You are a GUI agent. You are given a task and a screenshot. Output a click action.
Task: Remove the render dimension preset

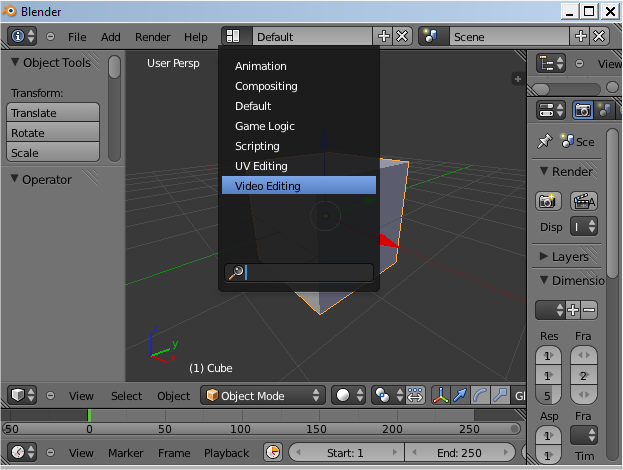tap(589, 310)
